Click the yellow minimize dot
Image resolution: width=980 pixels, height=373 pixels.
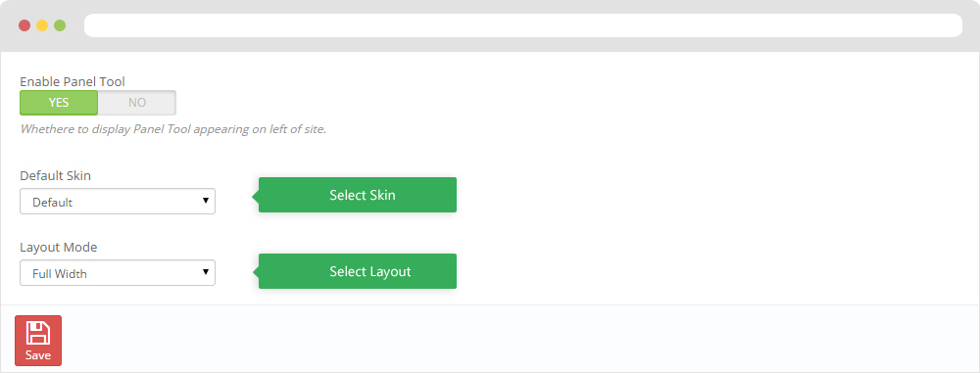42,25
